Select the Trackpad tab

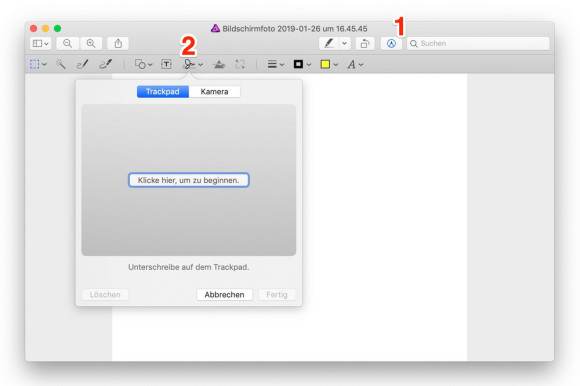tap(163, 92)
